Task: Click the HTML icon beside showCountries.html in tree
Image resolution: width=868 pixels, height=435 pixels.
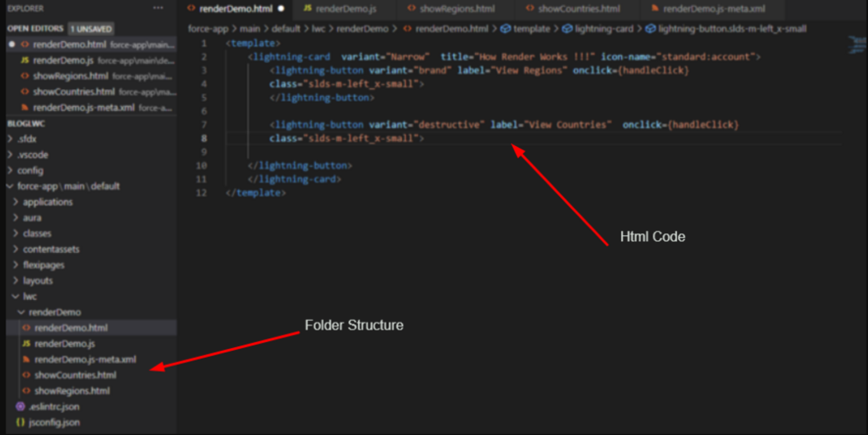Action: tap(26, 375)
